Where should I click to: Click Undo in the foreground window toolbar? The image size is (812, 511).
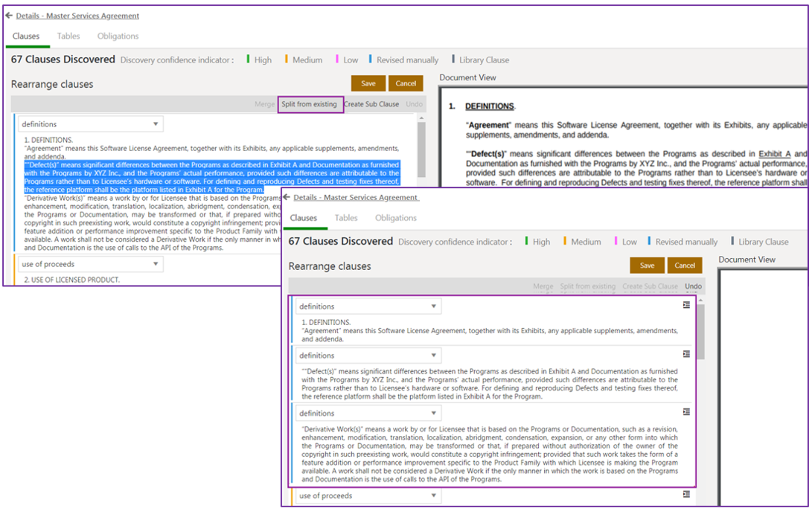(x=693, y=286)
